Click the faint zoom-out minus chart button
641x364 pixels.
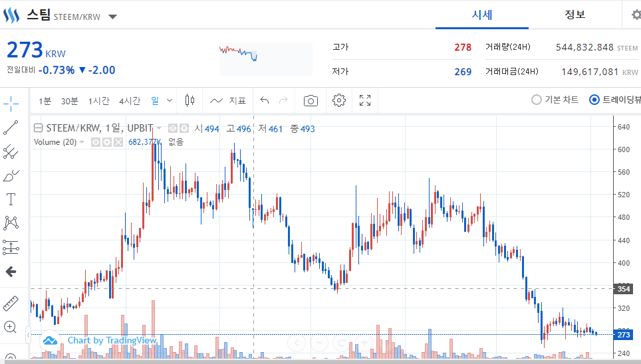coord(319,342)
